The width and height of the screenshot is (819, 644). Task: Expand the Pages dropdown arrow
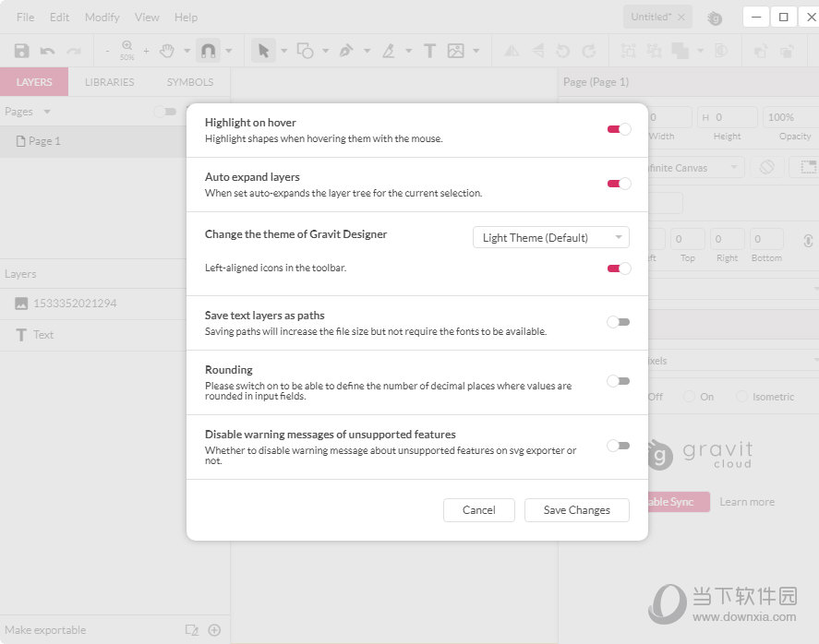[47, 112]
